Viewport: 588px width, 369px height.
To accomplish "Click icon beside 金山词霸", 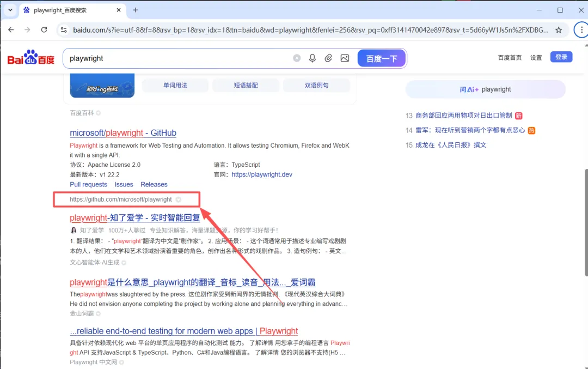I will [98, 313].
